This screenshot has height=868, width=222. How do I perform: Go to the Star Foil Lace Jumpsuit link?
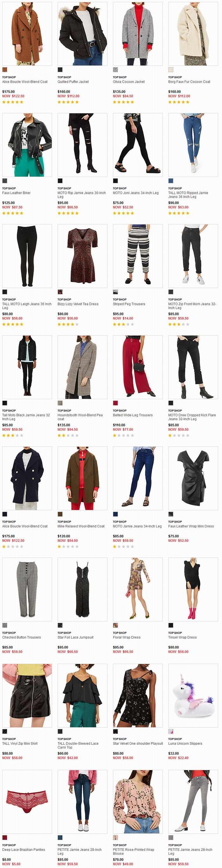click(75, 637)
